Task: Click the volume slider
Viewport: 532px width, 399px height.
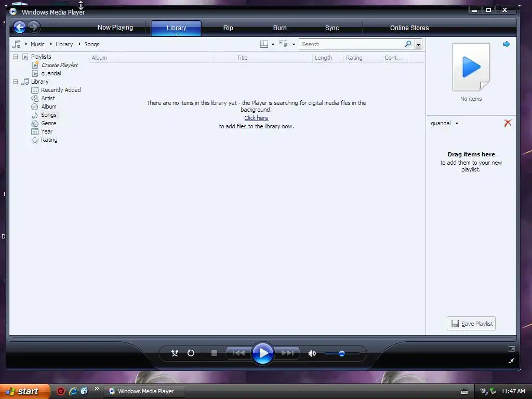Action: 342,353
